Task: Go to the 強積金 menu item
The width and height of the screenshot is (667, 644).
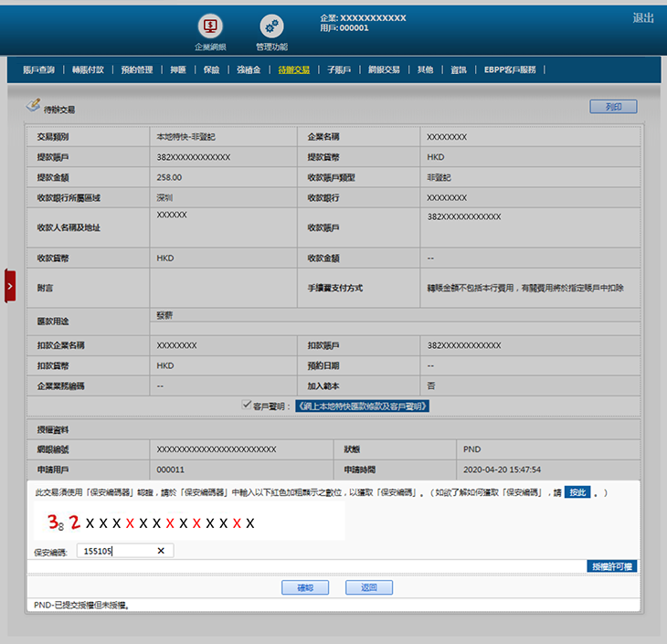Action: [249, 69]
